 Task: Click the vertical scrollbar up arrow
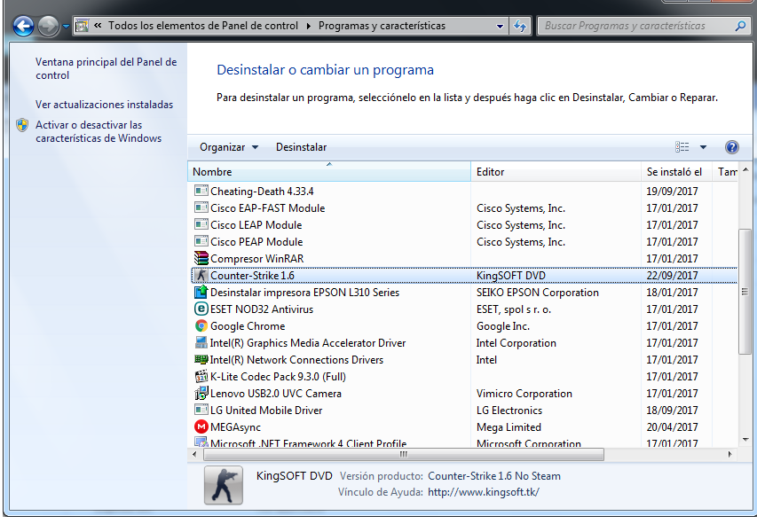tap(745, 169)
